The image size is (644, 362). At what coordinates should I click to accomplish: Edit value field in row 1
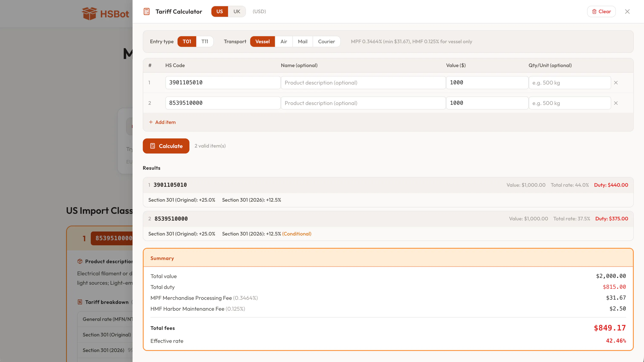click(487, 82)
